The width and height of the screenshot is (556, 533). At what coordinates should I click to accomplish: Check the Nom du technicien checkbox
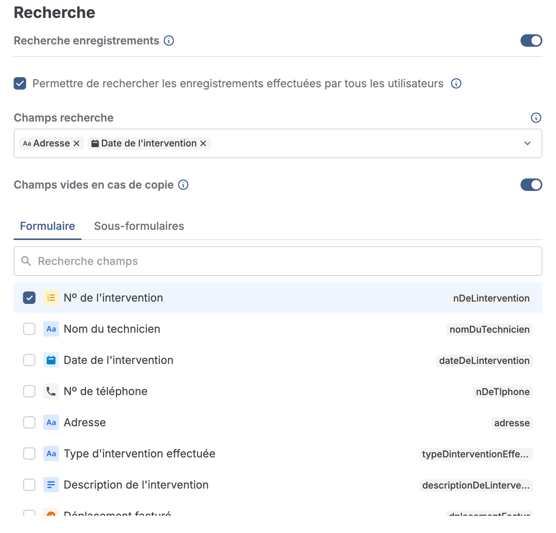click(29, 329)
